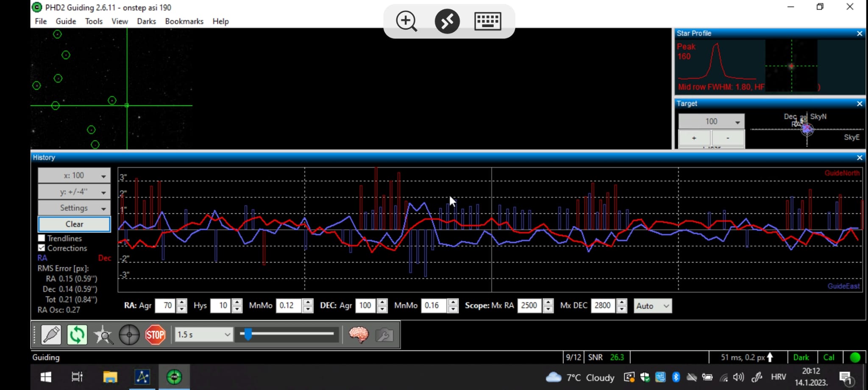Open the Help menu
Image resolution: width=868 pixels, height=390 pixels.
[x=220, y=21]
